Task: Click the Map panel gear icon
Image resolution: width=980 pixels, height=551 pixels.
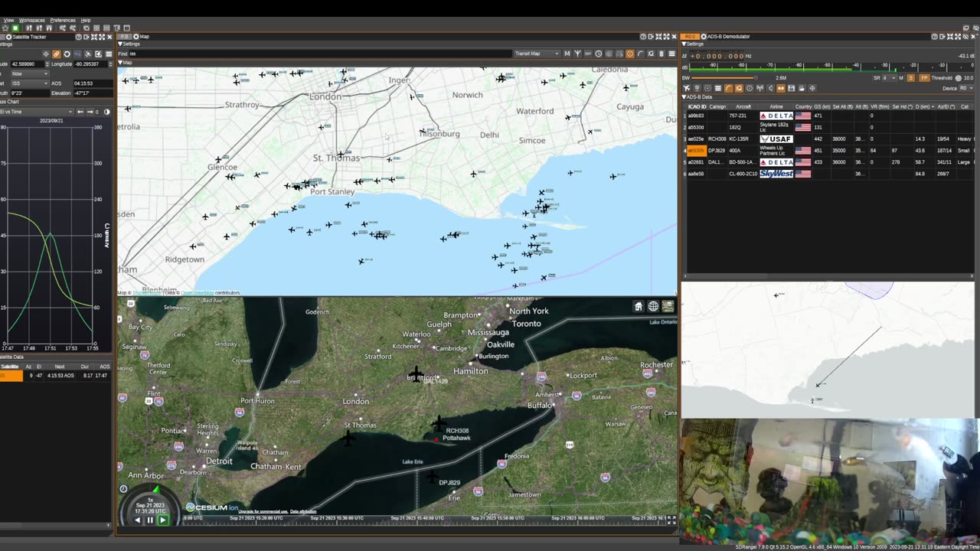Action: (x=136, y=37)
